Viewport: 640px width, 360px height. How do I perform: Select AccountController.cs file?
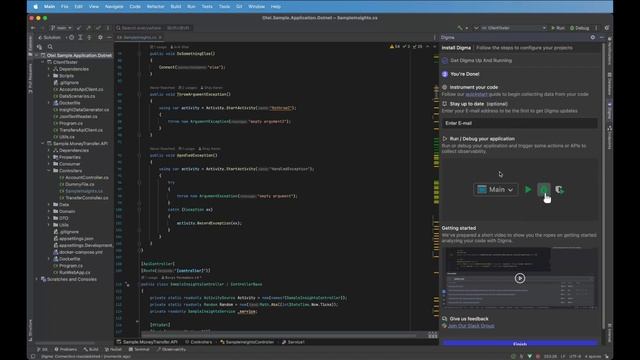tap(86, 178)
